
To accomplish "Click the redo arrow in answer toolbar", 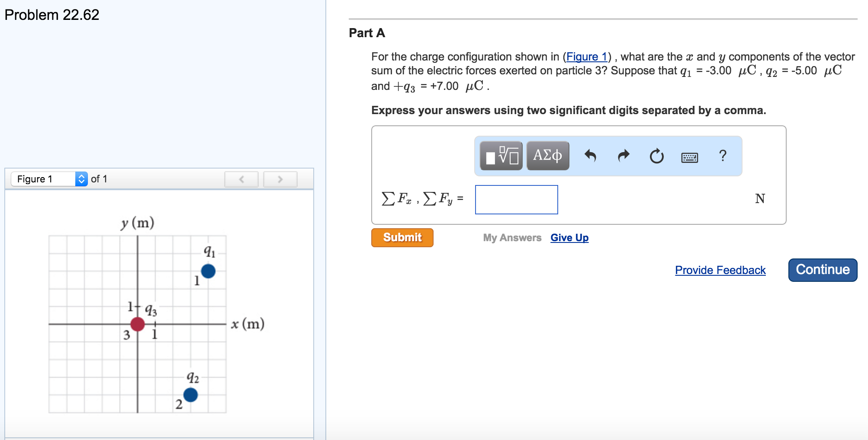I will coord(624,156).
